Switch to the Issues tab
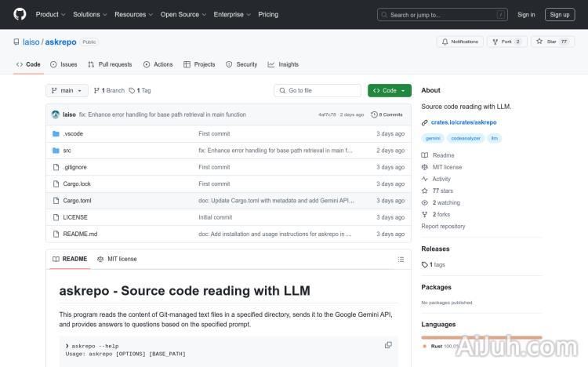Screen dimensions: 588x367 [64, 64]
